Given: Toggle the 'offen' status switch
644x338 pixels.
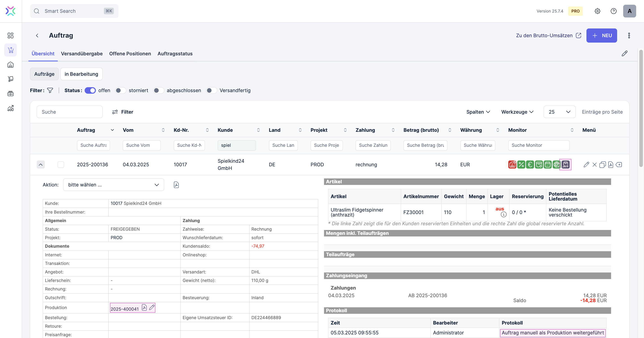Looking at the screenshot, I should (90, 90).
